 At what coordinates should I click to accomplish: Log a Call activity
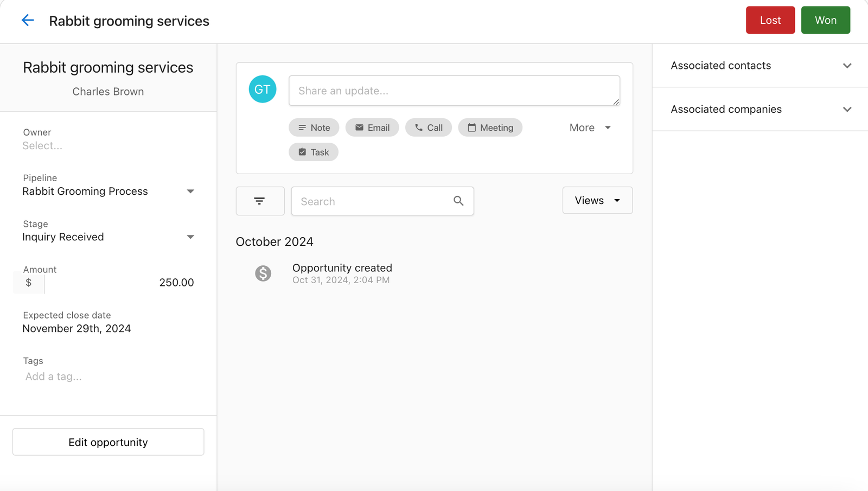click(x=428, y=128)
